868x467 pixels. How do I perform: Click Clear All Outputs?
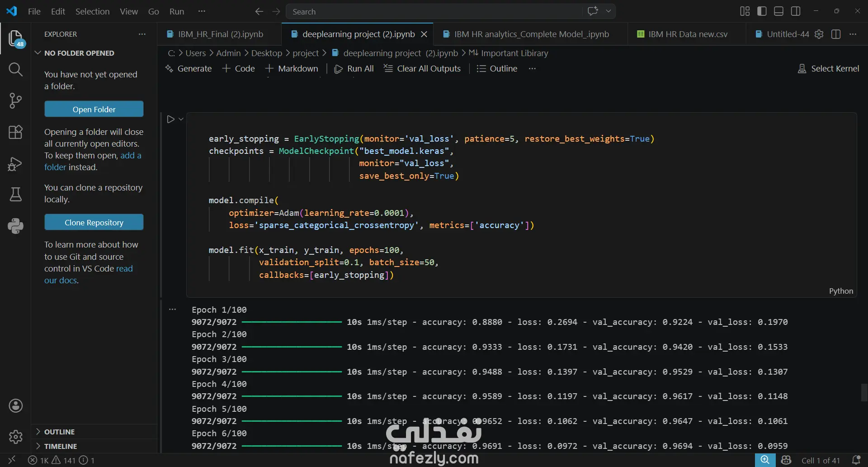click(x=422, y=68)
